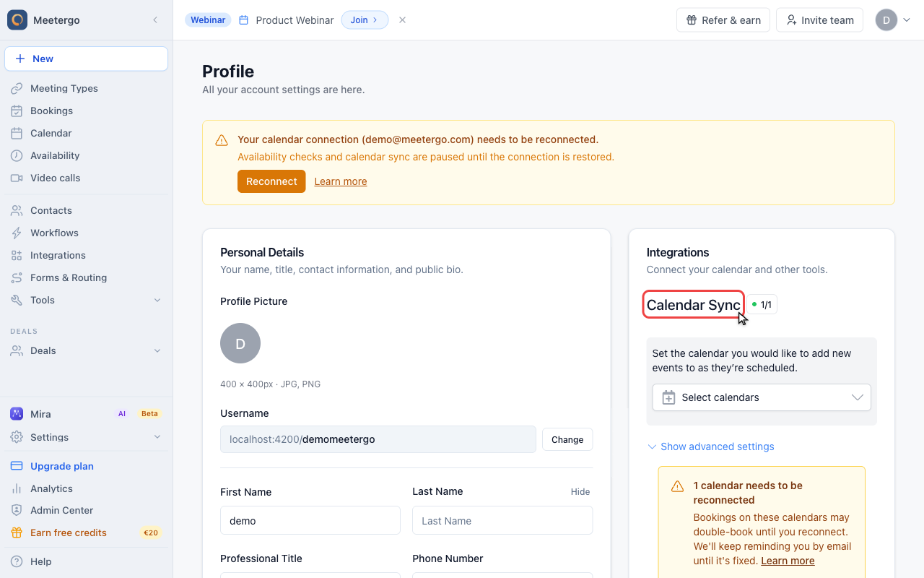924x578 pixels.
Task: Click the profile picture avatar placeholder
Action: click(x=240, y=343)
